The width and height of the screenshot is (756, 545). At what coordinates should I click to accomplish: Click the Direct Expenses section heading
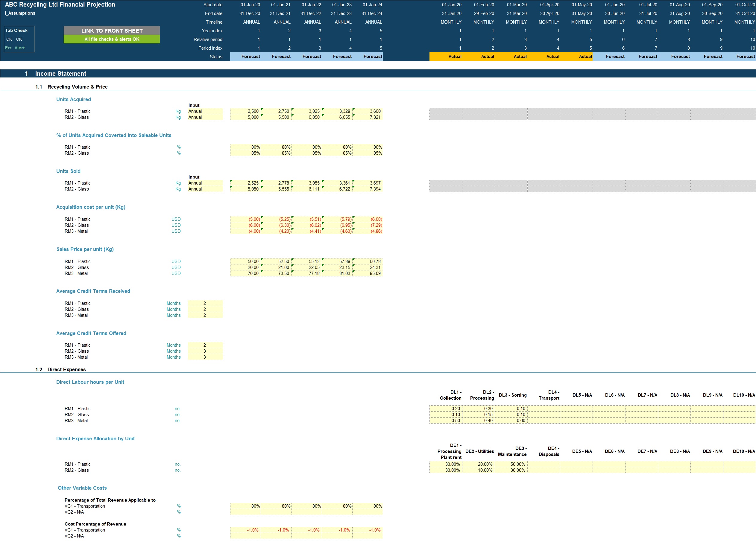[x=66, y=369]
